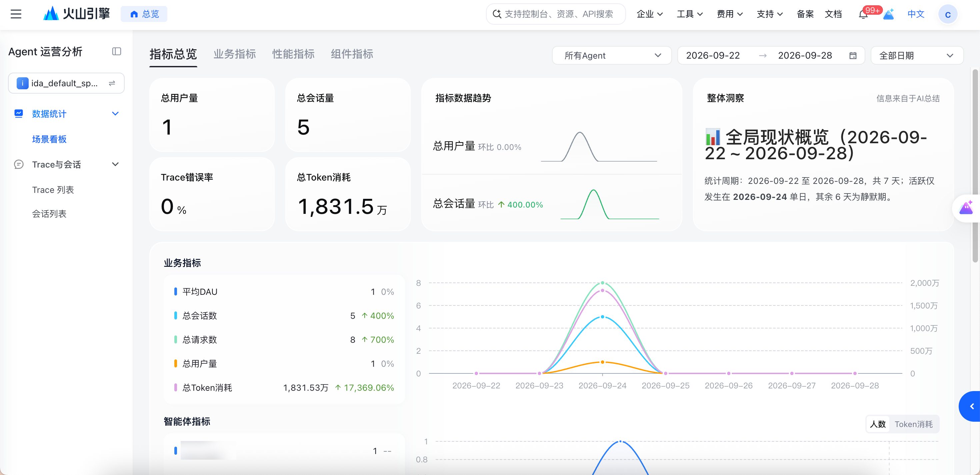Collapse the Trace与会话 section chevron
The width and height of the screenshot is (980, 475).
pyautogui.click(x=115, y=164)
